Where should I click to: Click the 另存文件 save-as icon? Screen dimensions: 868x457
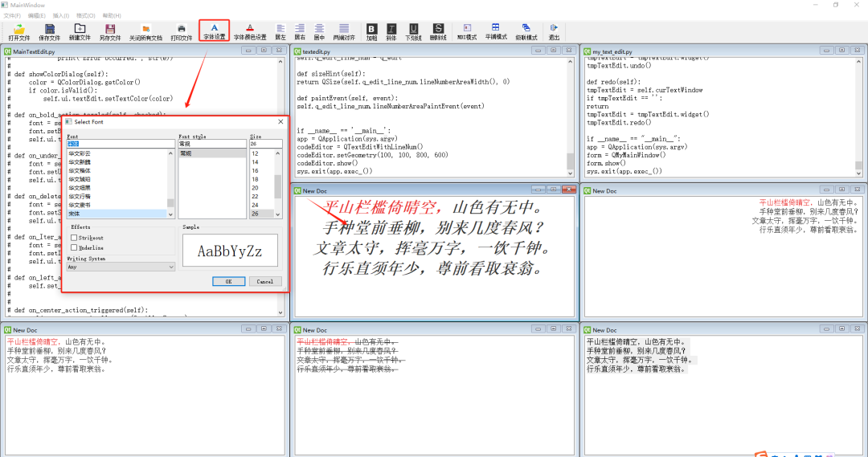click(x=109, y=32)
